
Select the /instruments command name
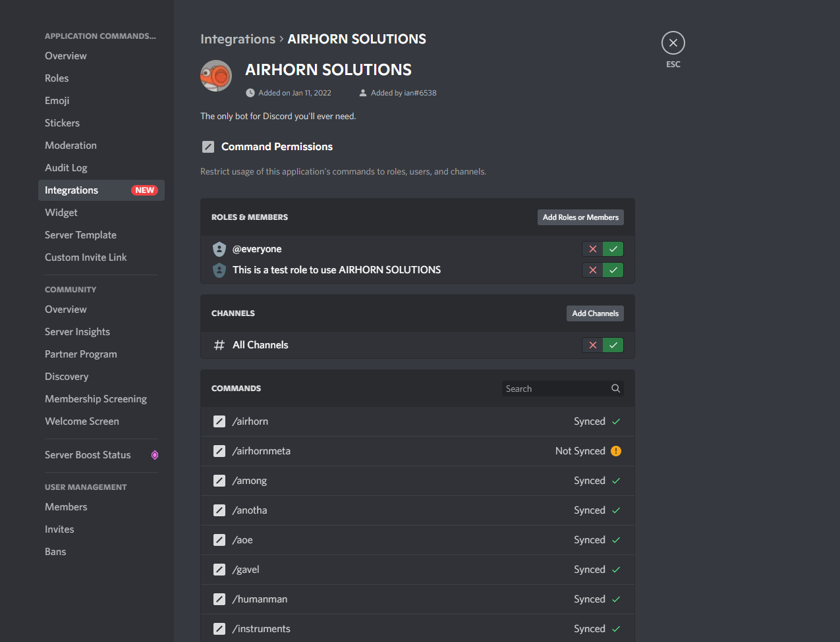pos(262,629)
